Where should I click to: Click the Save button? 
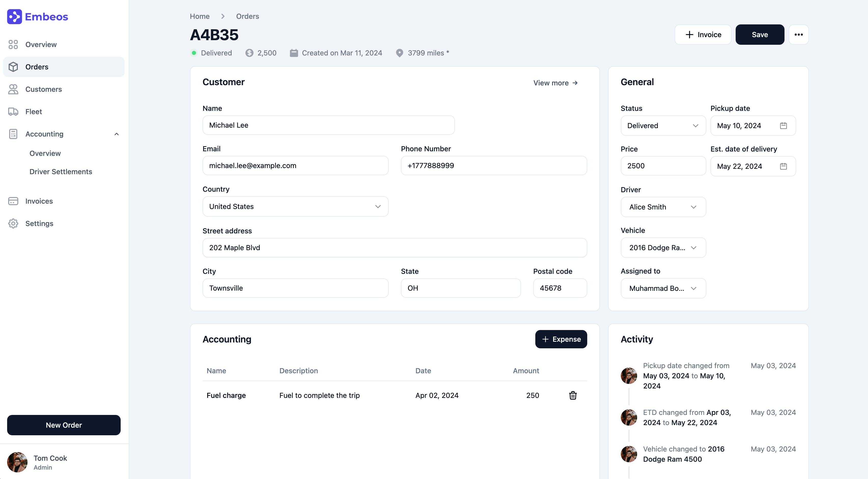(x=760, y=35)
